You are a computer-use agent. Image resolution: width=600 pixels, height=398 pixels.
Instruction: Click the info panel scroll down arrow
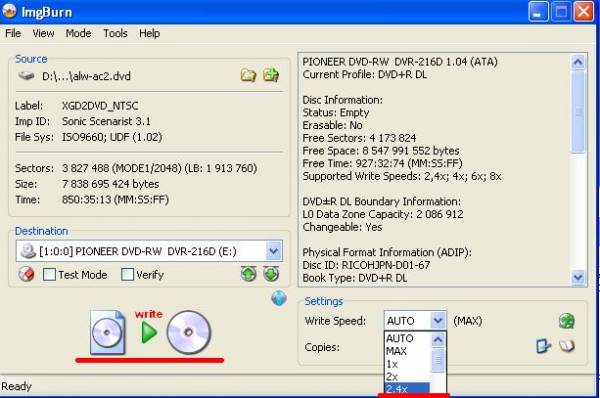click(x=578, y=277)
